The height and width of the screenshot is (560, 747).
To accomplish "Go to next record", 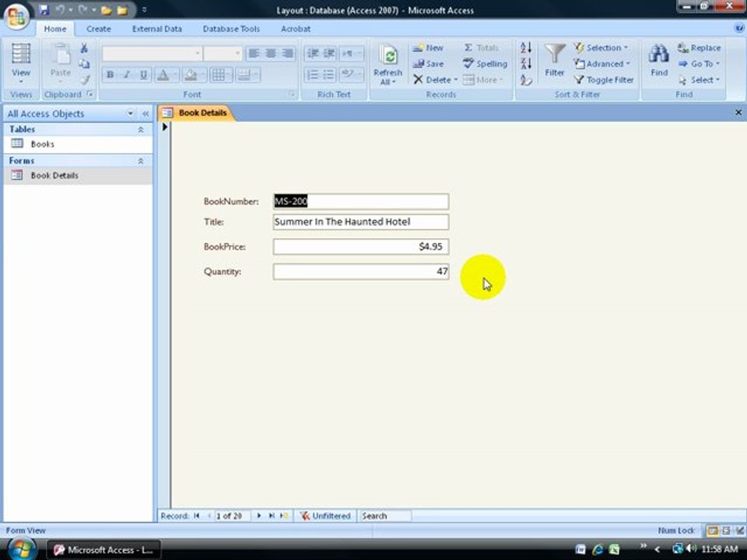I will [x=258, y=516].
